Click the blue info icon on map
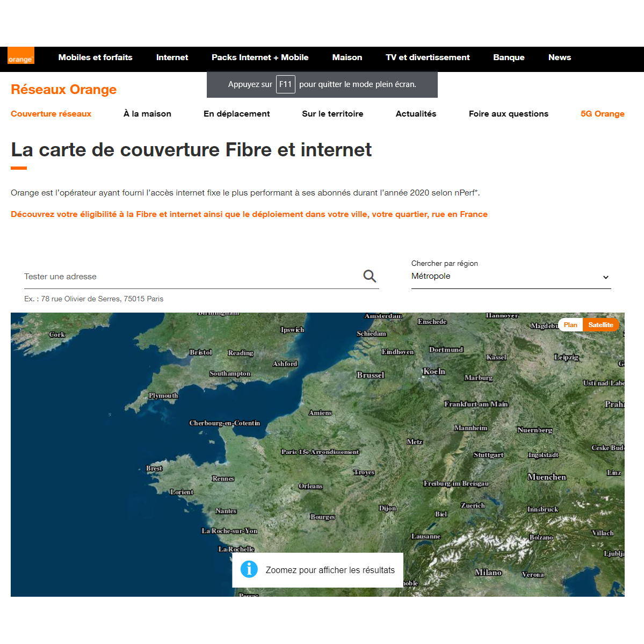This screenshot has height=644, width=644. [249, 569]
